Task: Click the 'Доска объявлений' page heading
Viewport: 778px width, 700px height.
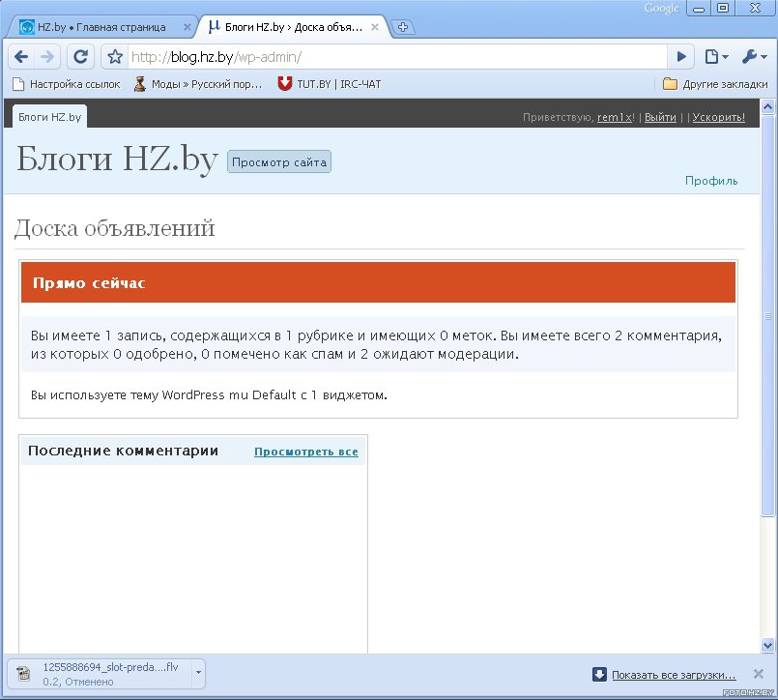Action: (x=115, y=228)
